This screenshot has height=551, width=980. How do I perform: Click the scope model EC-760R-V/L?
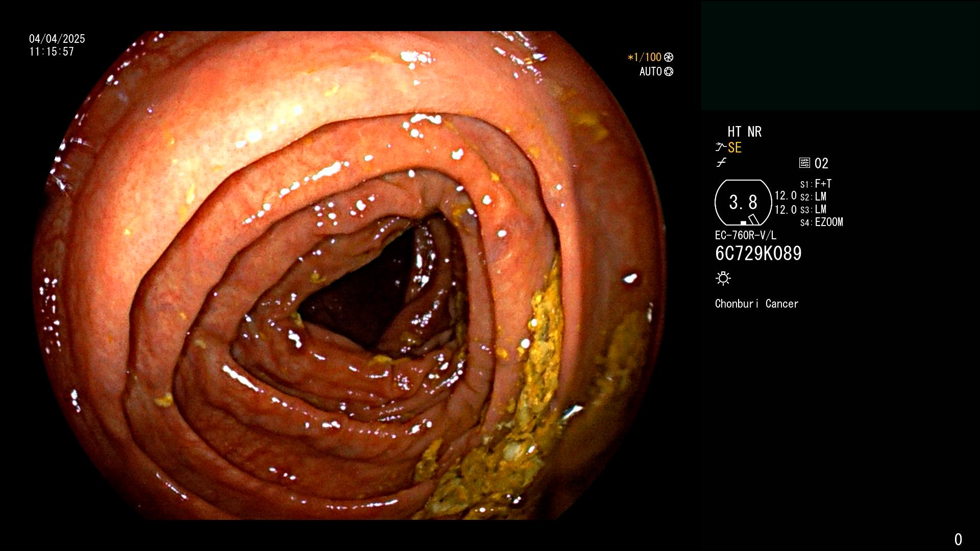tap(746, 235)
